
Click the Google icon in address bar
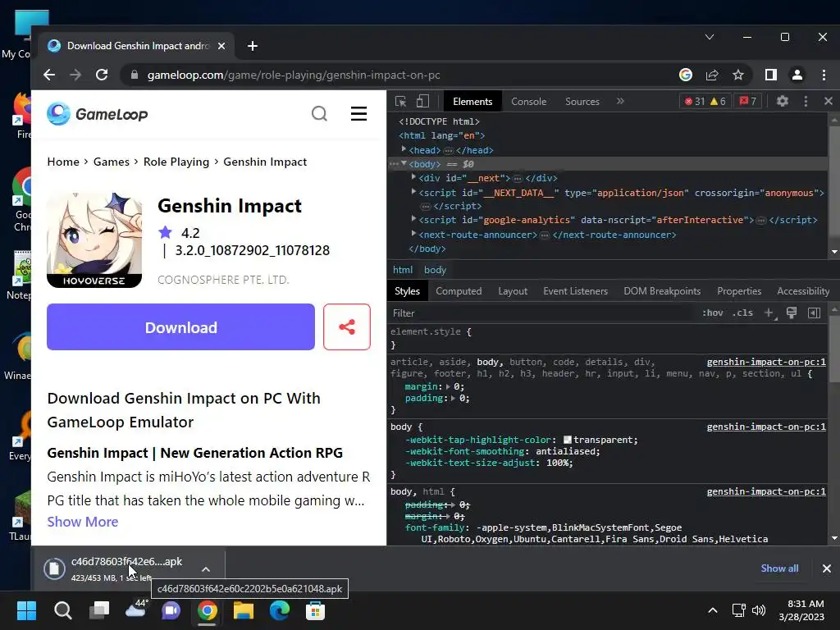point(686,75)
